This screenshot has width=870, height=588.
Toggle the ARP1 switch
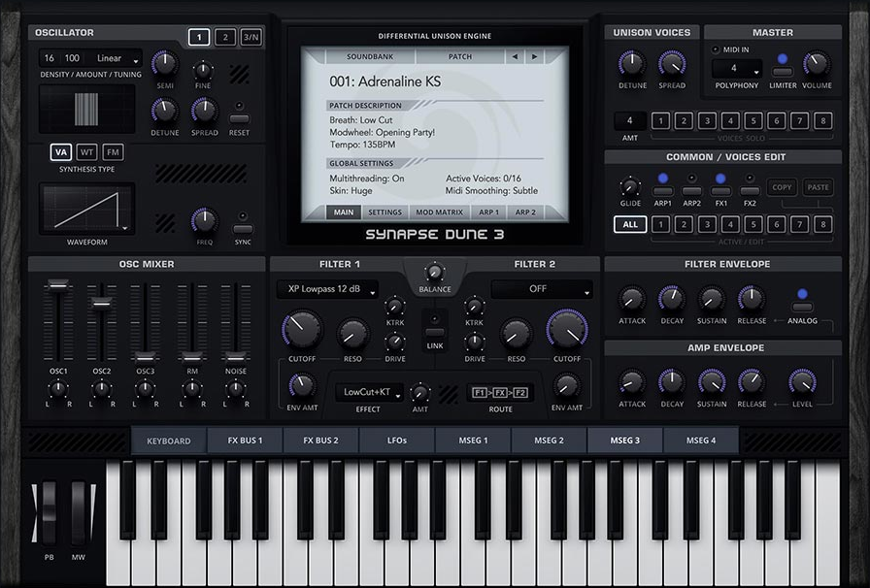(x=662, y=191)
